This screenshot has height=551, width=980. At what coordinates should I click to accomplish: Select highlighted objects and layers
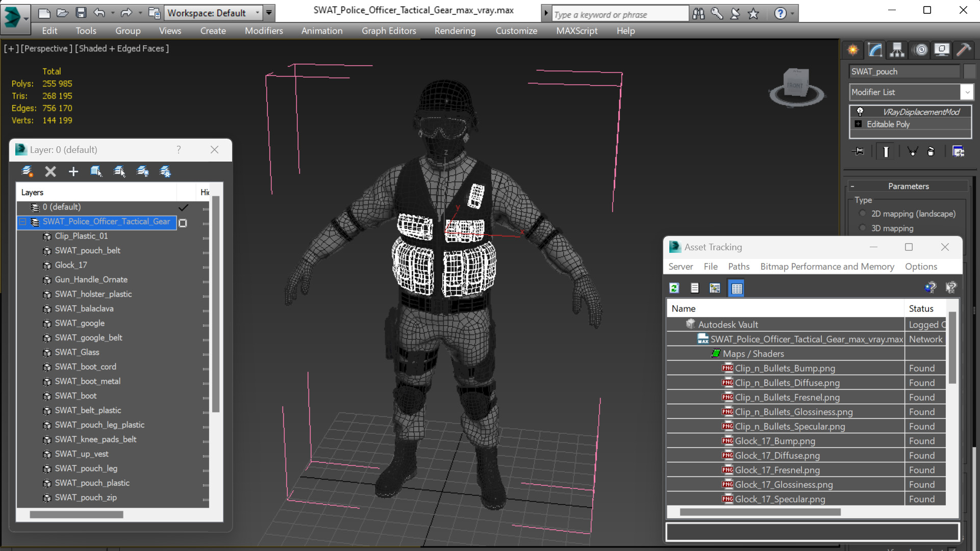96,171
